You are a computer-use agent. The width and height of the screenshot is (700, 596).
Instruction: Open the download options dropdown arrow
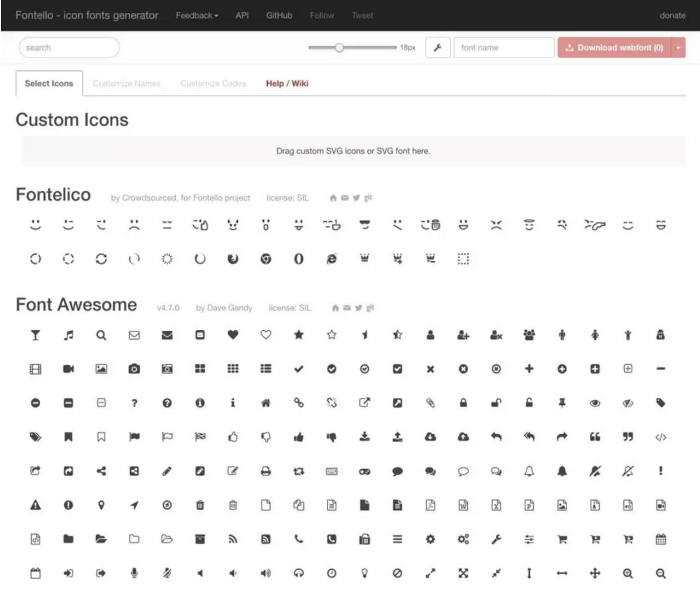678,48
